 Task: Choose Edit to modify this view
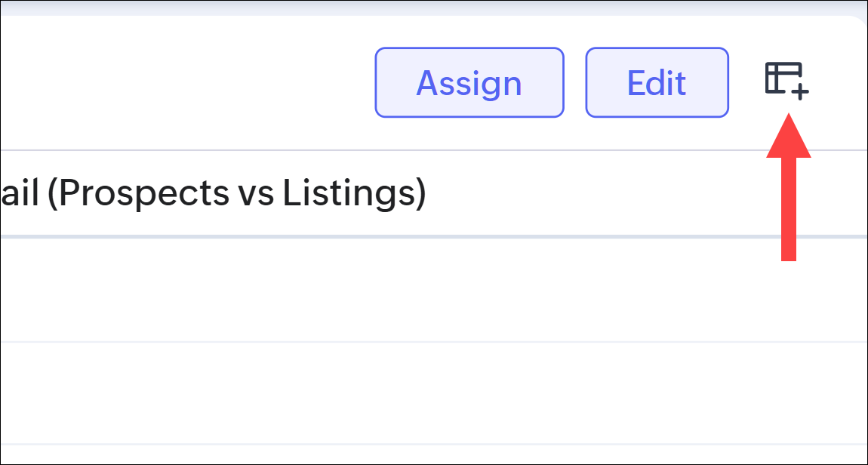point(657,83)
